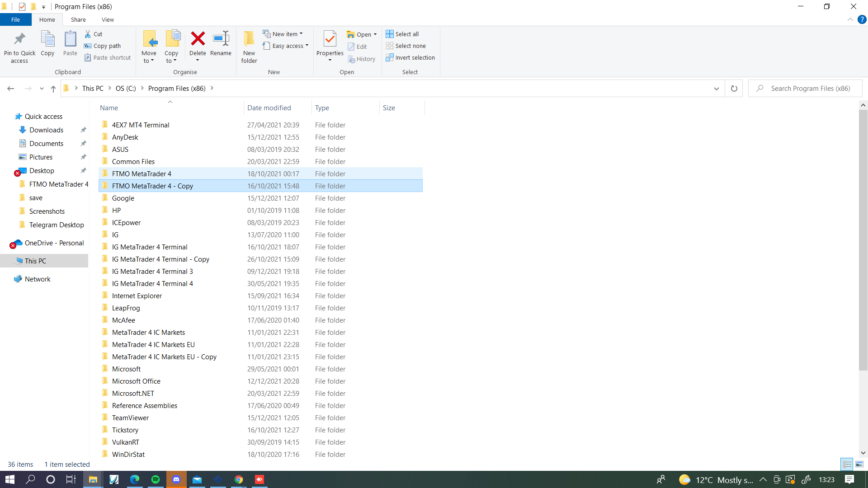Select Network in the navigation pane
868x488 pixels.
pos(38,279)
